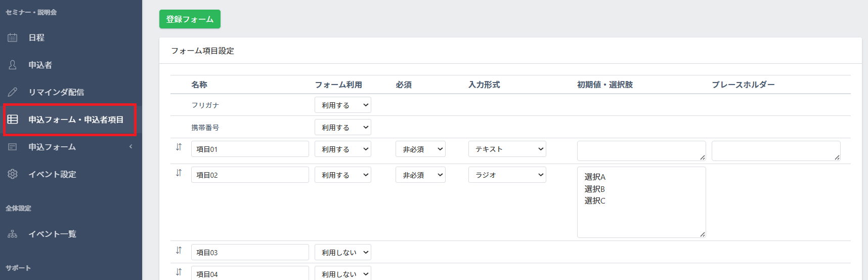Image resolution: width=868 pixels, height=280 pixels.
Task: Click the placeholder text area for 項目01
Action: pyautogui.click(x=775, y=151)
